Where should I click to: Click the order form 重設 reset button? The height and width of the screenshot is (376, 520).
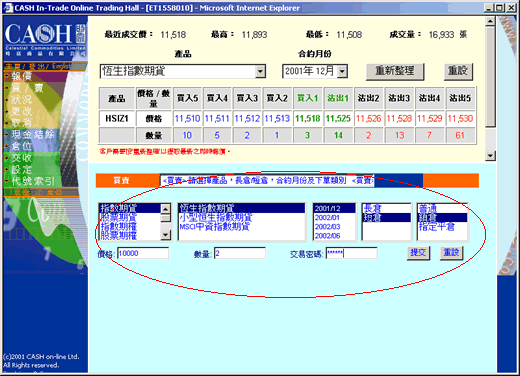pyautogui.click(x=451, y=253)
